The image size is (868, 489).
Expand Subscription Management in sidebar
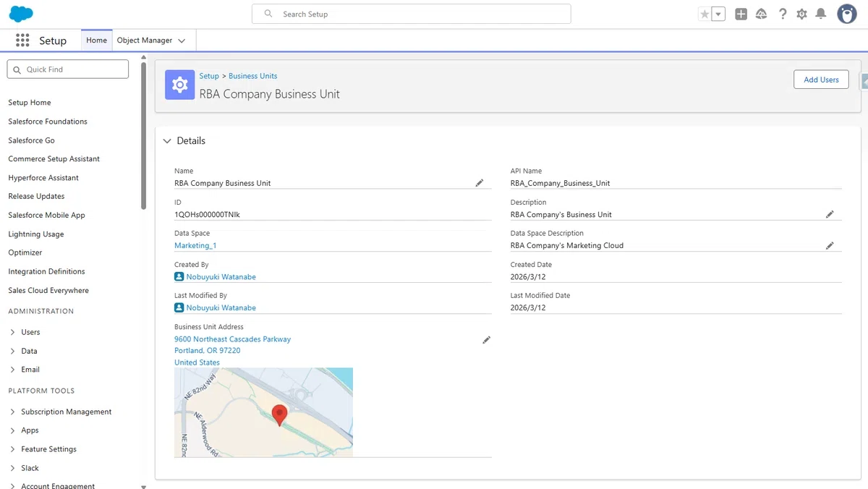pyautogui.click(x=13, y=412)
